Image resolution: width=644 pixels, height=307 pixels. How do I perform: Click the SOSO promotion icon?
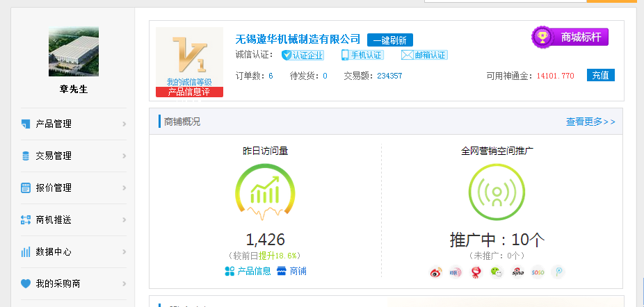(x=538, y=272)
